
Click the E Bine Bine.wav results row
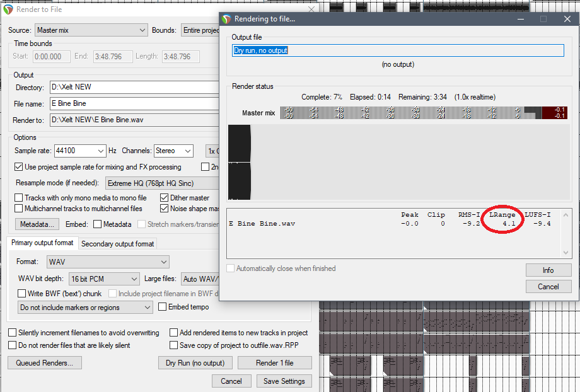coord(394,224)
